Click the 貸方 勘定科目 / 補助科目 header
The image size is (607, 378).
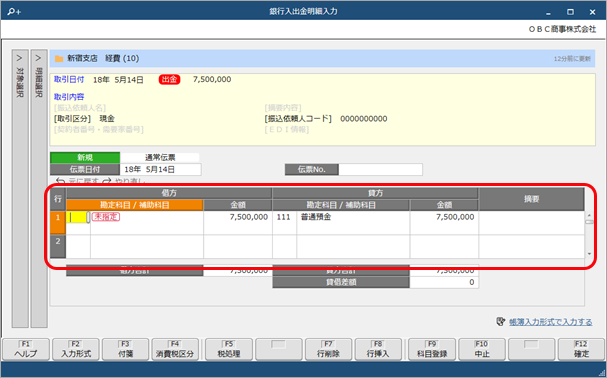pyautogui.click(x=341, y=205)
